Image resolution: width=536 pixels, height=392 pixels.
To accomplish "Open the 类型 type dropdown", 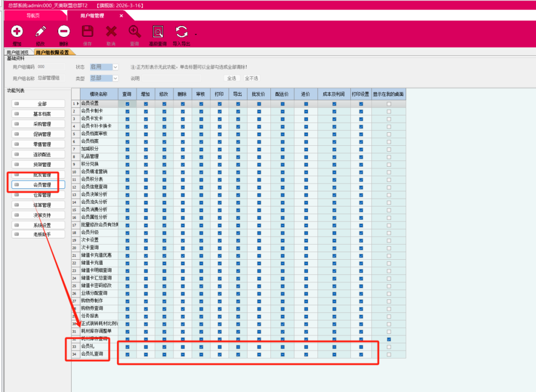I will point(115,78).
